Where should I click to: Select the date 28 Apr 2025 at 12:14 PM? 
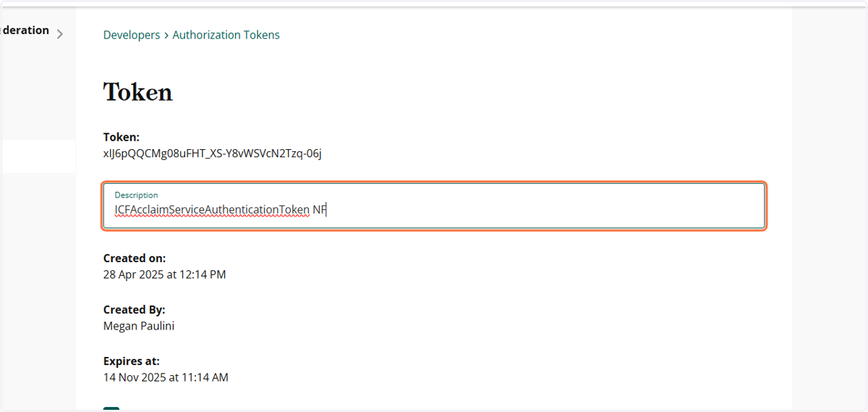pyautogui.click(x=164, y=274)
